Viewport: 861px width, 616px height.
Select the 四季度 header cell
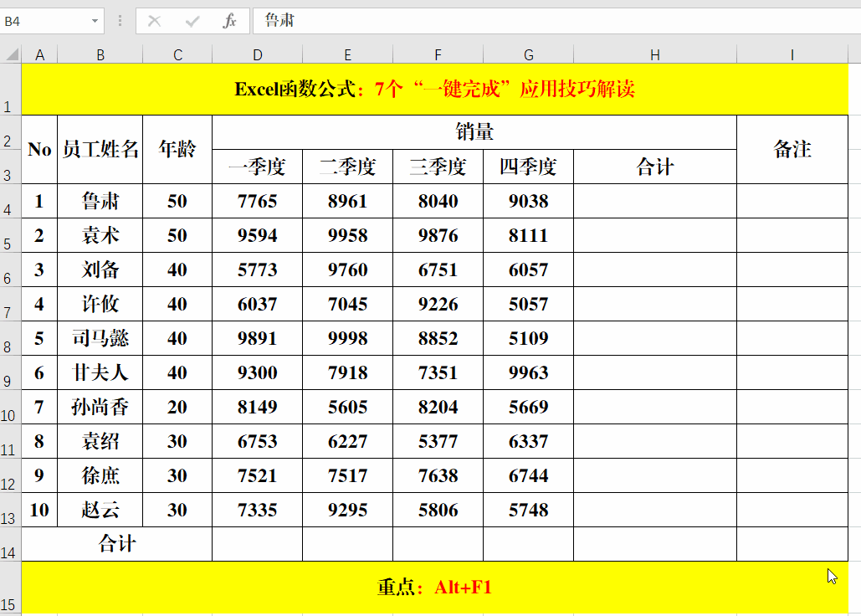pos(528,167)
